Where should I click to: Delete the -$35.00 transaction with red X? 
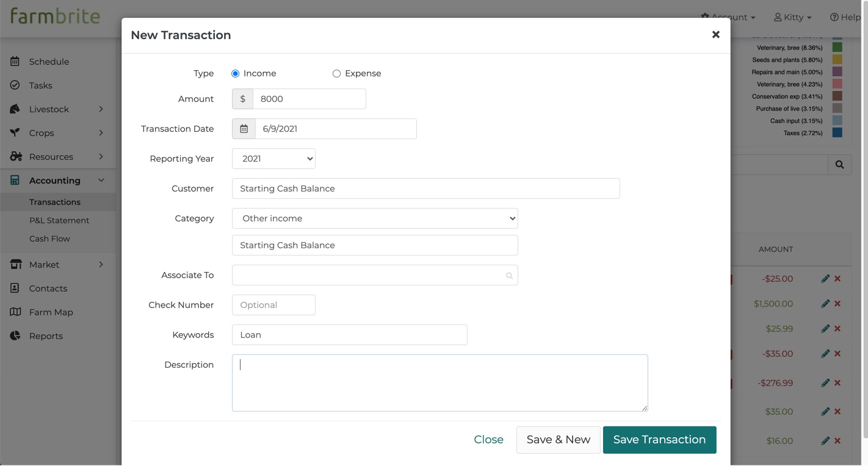point(837,354)
